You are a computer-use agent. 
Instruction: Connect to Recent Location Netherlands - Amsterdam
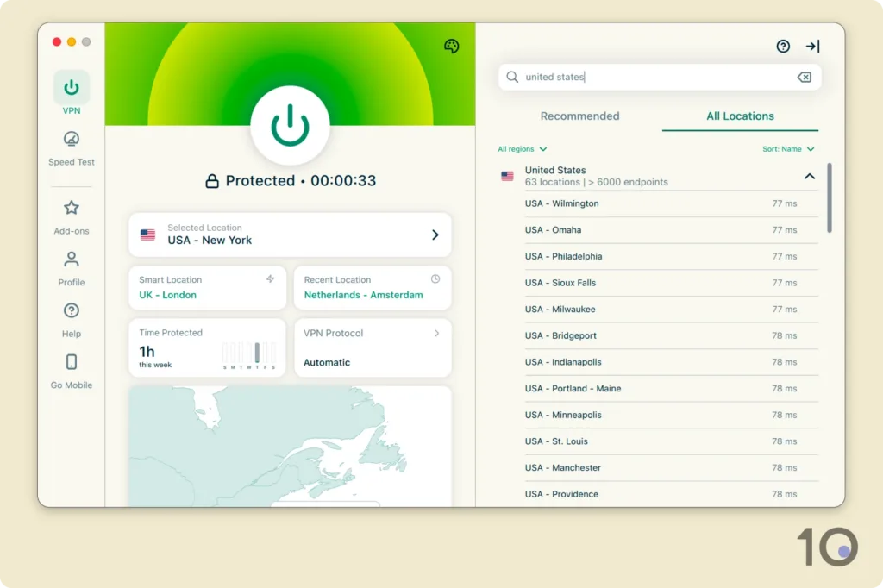click(x=372, y=288)
